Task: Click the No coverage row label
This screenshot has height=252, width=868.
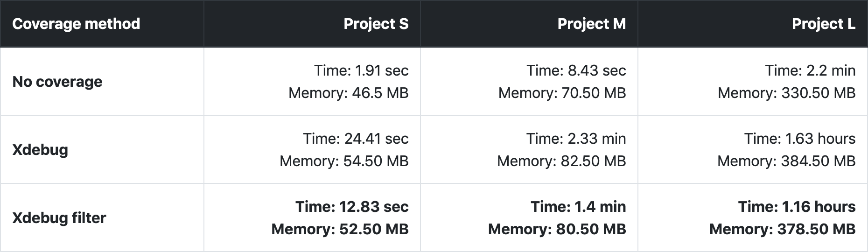Action: click(x=57, y=82)
